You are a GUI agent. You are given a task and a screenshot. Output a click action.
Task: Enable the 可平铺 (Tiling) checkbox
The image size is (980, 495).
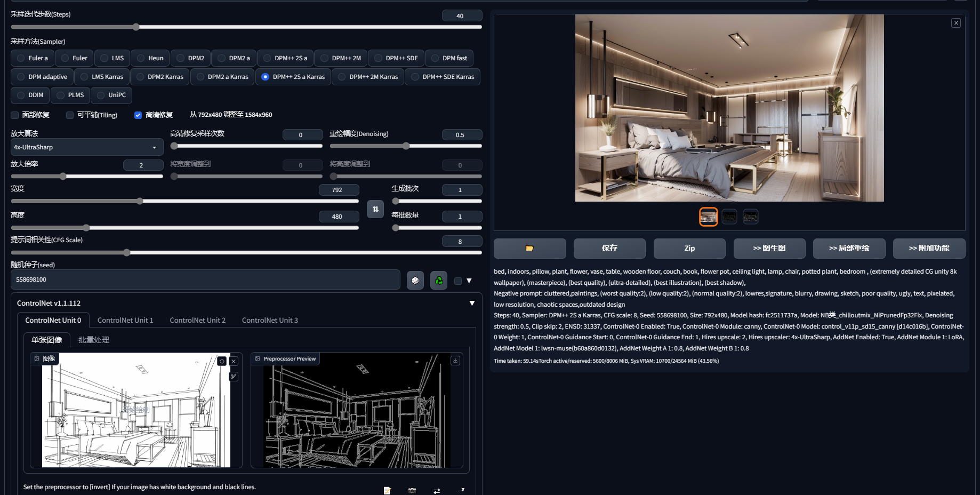pyautogui.click(x=70, y=115)
